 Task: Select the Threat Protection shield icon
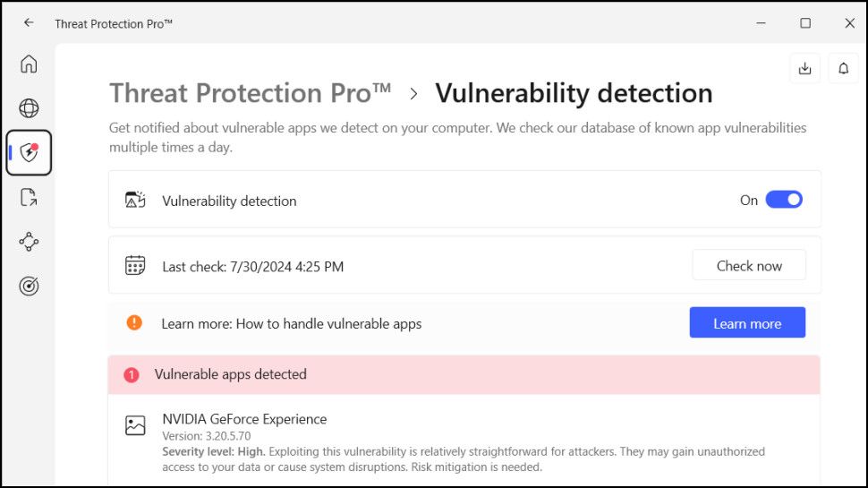(x=29, y=153)
